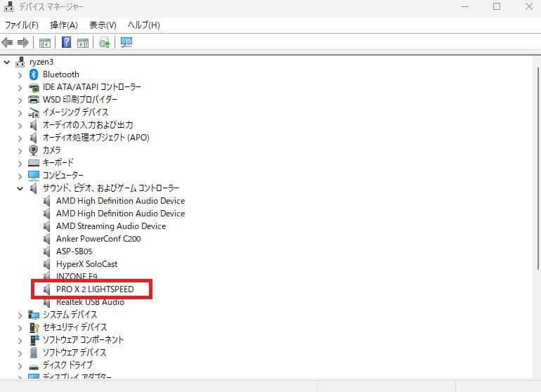Expand the Bluetooth category
Viewport: 541px width, 392px height.
coord(20,74)
